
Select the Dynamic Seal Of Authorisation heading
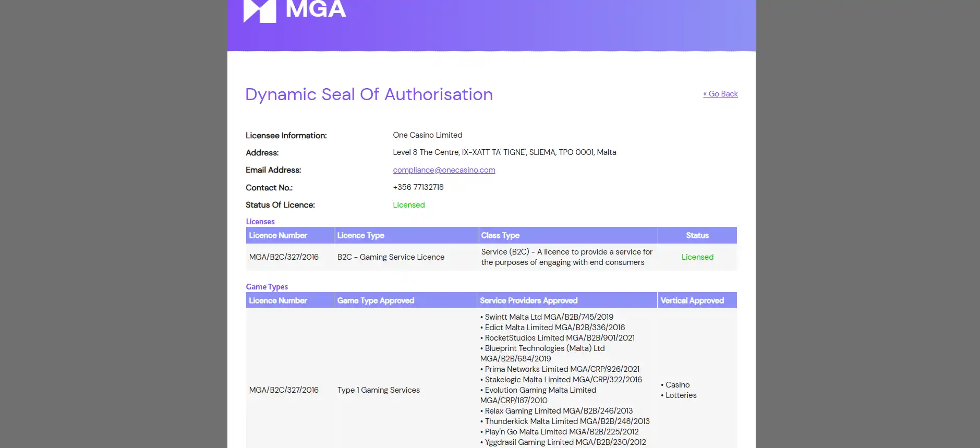(x=369, y=94)
